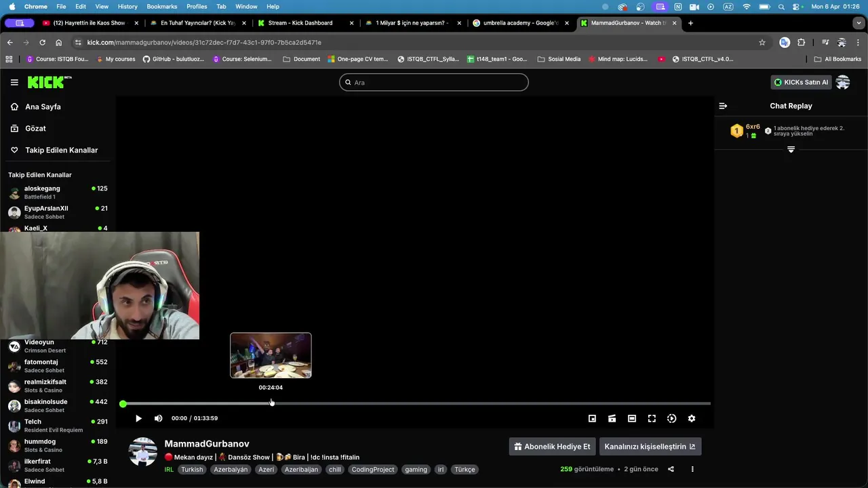Click the browser home button
The image size is (868, 488).
pyautogui.click(x=58, y=42)
